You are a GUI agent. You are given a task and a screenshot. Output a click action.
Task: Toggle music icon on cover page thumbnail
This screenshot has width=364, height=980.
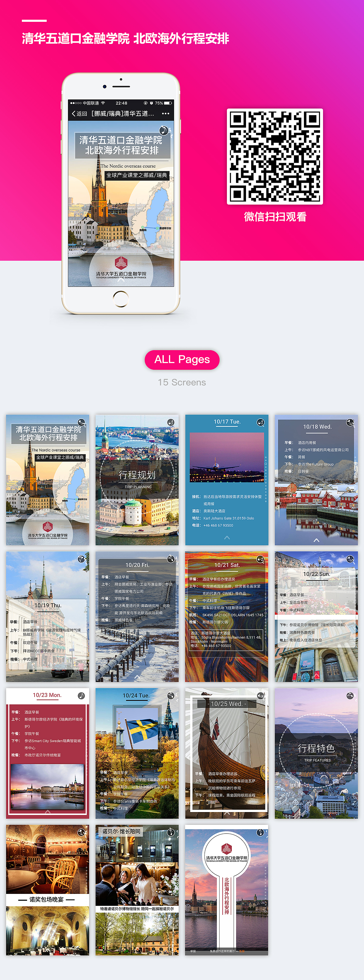pyautogui.click(x=82, y=422)
